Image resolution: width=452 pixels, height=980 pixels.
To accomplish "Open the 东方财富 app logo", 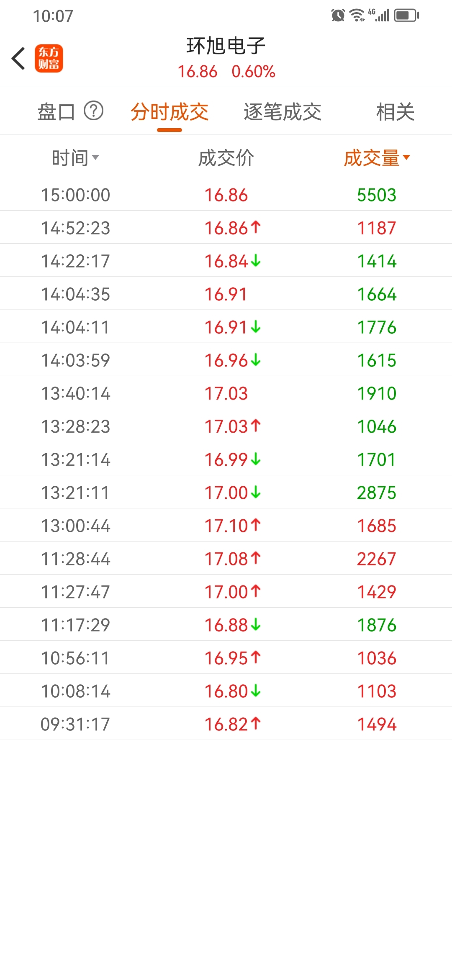I will point(49,58).
